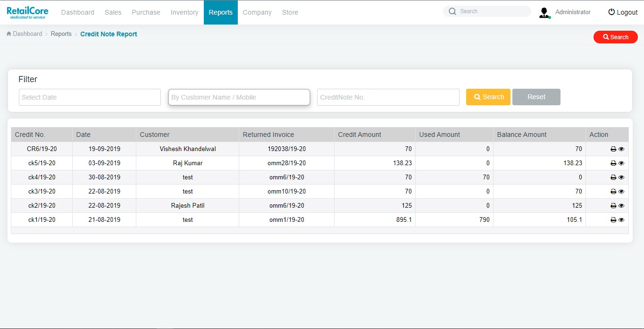The image size is (644, 329).
Task: Focus the Customer Name / Mobile field
Action: tap(239, 97)
